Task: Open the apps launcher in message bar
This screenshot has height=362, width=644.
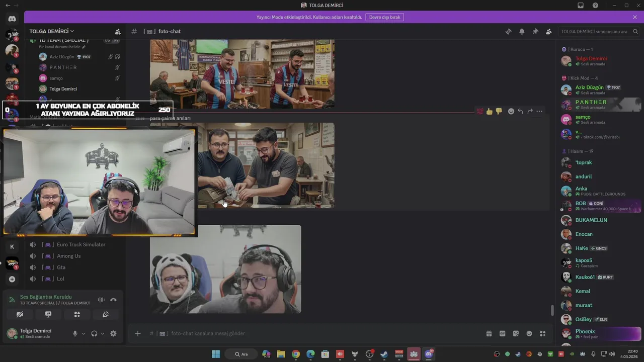Action: (542, 333)
